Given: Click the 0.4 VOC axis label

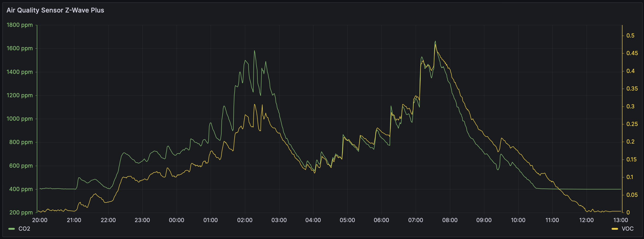Looking at the screenshot, I should click(630, 71).
